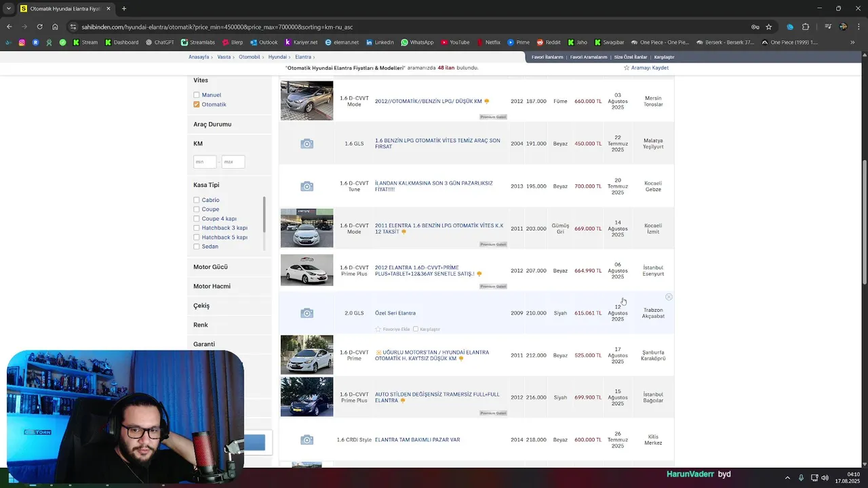This screenshot has height=488, width=868.
Task: Go to the Anasayfa breadcrumb
Action: (x=199, y=57)
